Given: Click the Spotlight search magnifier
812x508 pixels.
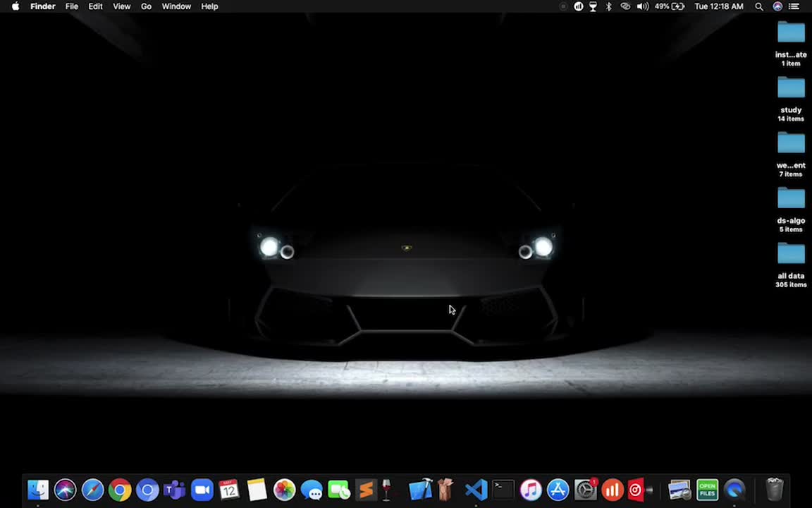Looking at the screenshot, I should (x=759, y=6).
